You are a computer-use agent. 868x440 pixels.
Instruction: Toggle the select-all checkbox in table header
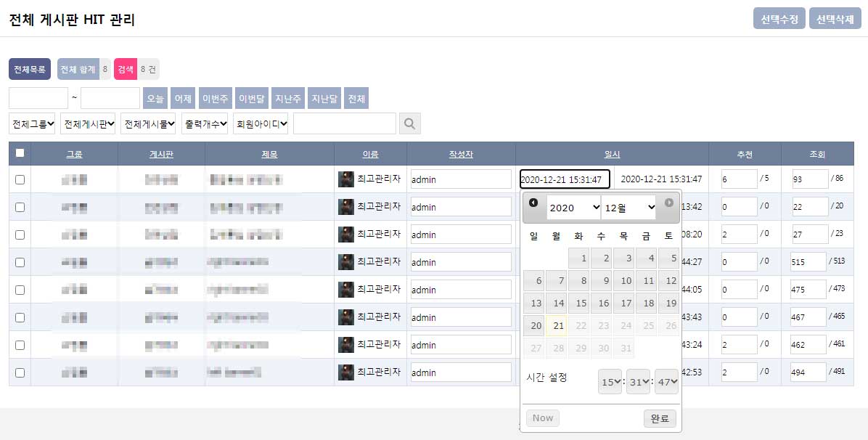click(20, 153)
